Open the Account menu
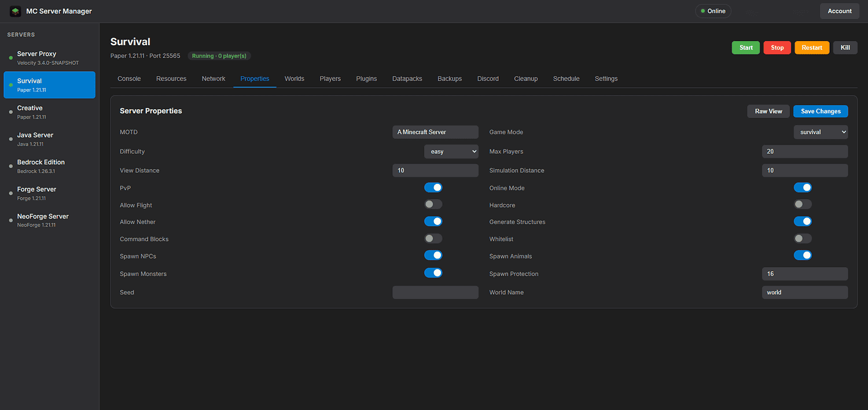The image size is (868, 410). tap(840, 11)
